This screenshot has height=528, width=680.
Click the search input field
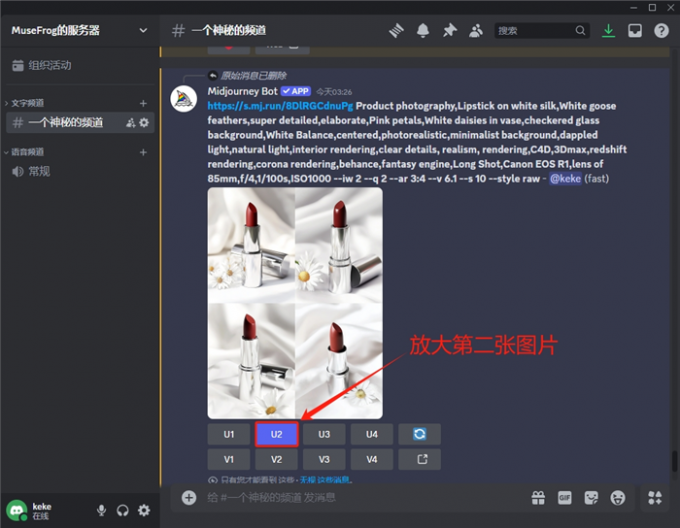[542, 30]
